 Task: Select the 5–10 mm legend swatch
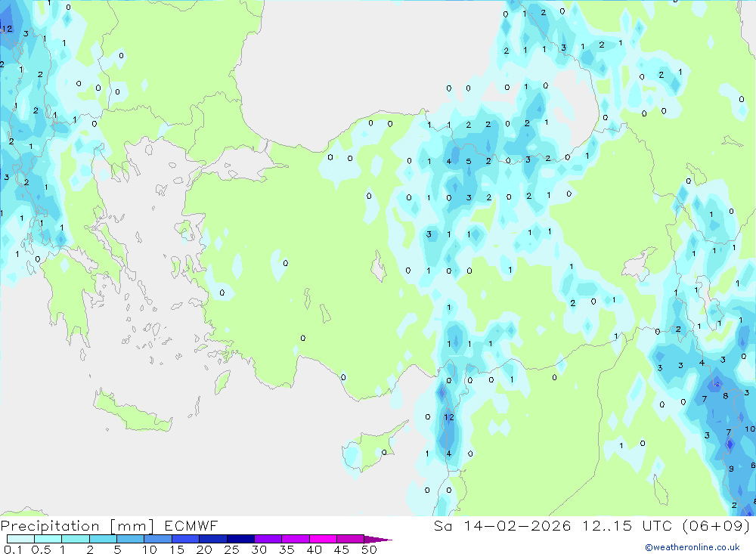click(x=130, y=539)
